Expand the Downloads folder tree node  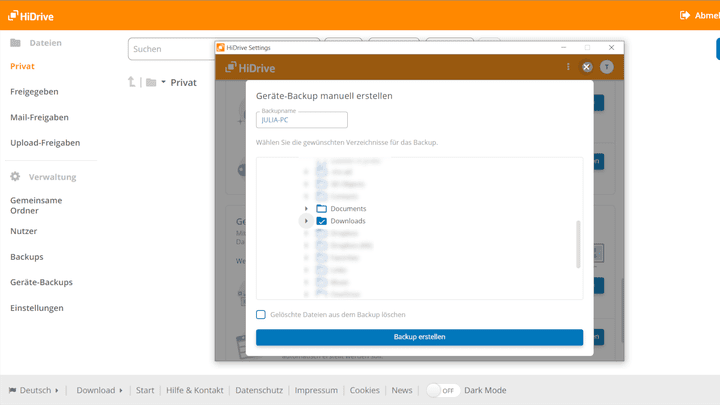(x=306, y=221)
